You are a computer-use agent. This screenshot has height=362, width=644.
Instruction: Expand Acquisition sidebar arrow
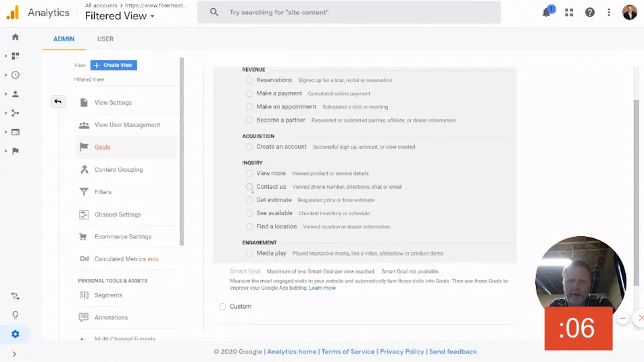tap(6, 113)
